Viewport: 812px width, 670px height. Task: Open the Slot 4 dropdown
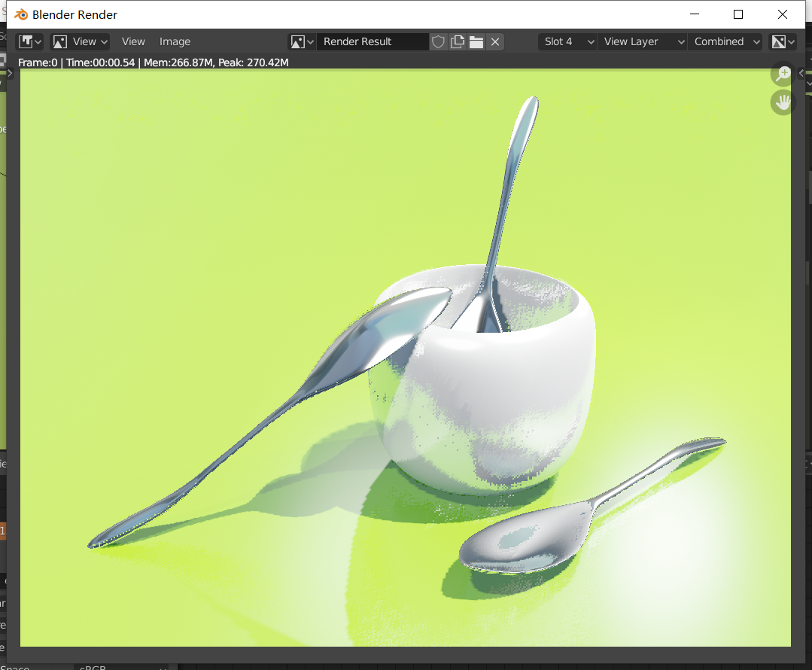567,41
